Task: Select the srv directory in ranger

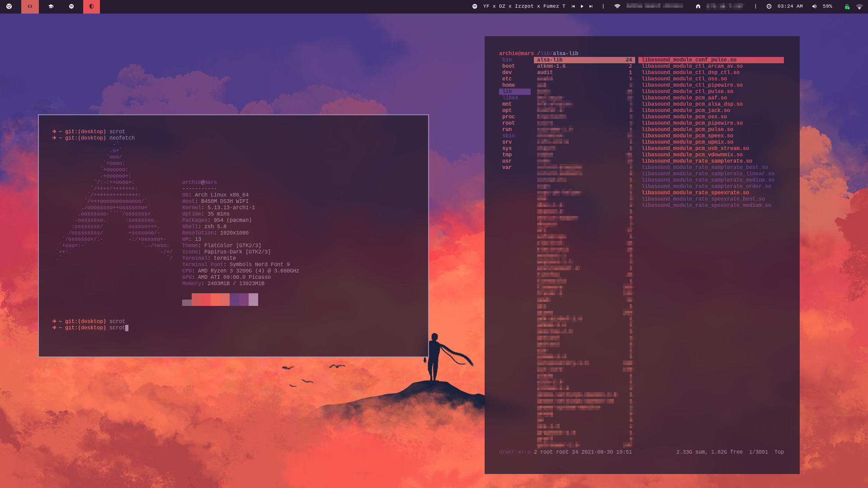Action: 507,142
